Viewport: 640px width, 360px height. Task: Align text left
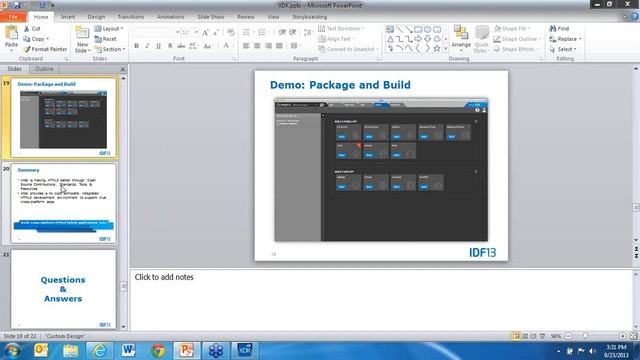246,46
